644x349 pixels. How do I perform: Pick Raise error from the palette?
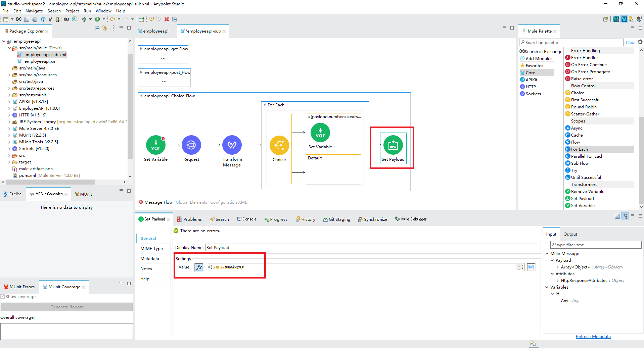point(582,79)
